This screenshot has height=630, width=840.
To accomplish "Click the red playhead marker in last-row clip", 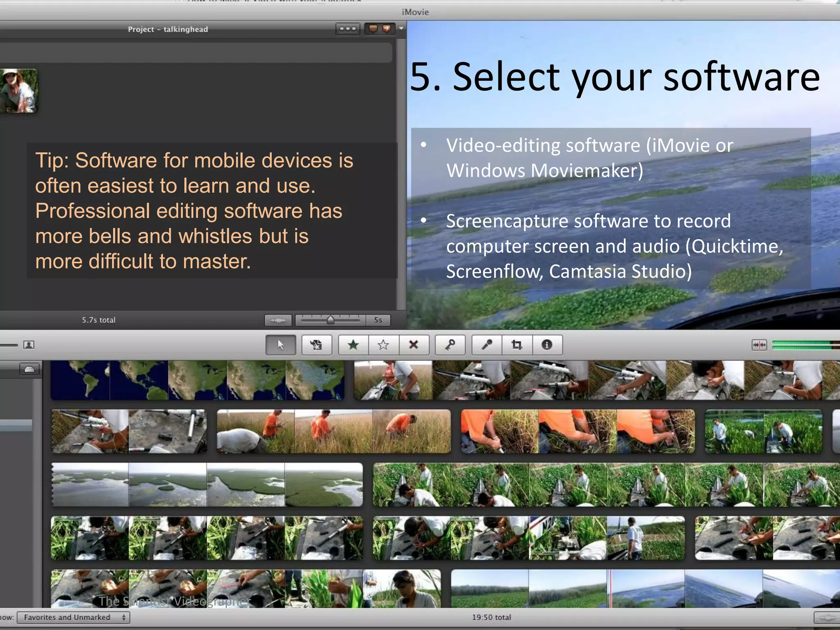I will coord(611,589).
